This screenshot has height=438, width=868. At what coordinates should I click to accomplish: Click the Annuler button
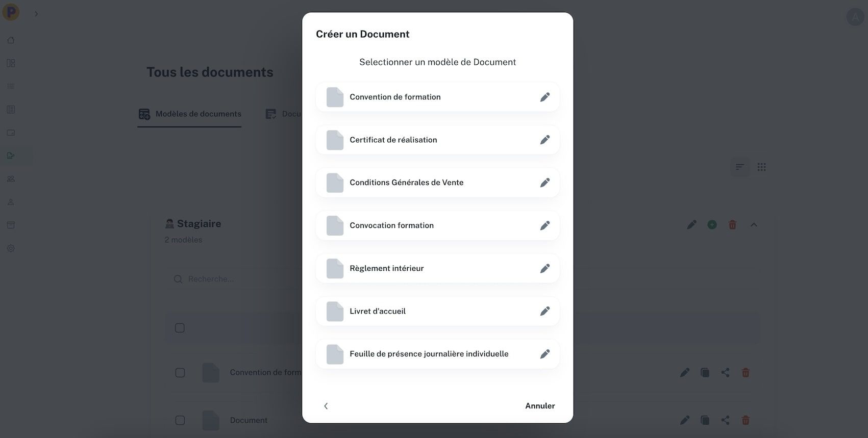tap(540, 406)
